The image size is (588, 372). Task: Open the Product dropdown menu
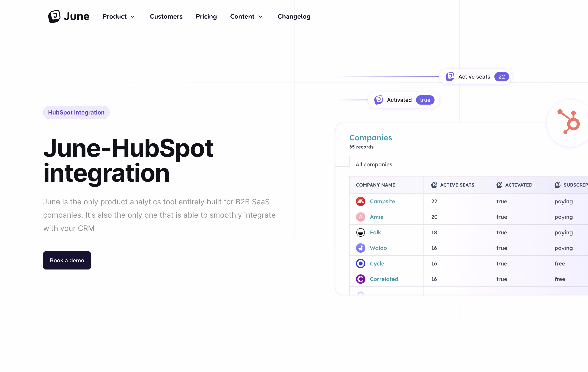coord(119,16)
